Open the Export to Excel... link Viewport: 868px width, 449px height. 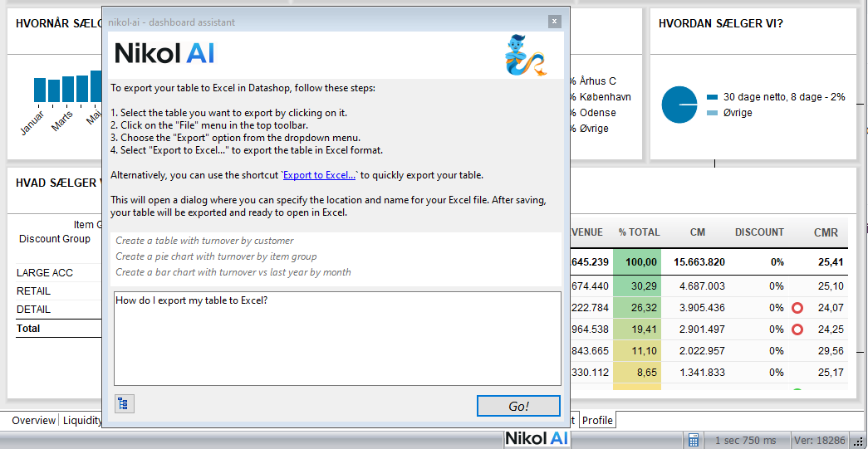click(x=320, y=175)
